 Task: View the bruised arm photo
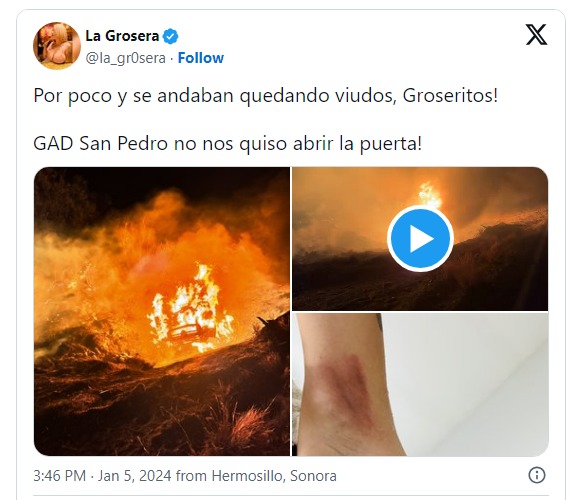(x=420, y=384)
